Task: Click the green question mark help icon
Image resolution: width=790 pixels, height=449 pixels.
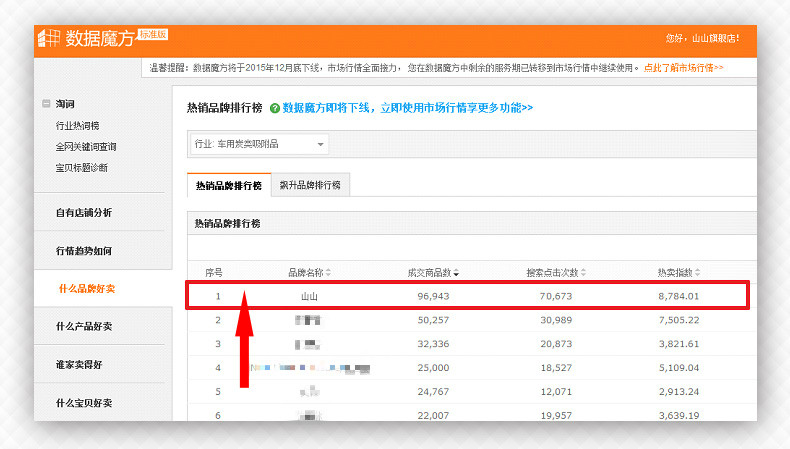Action: tap(275, 108)
